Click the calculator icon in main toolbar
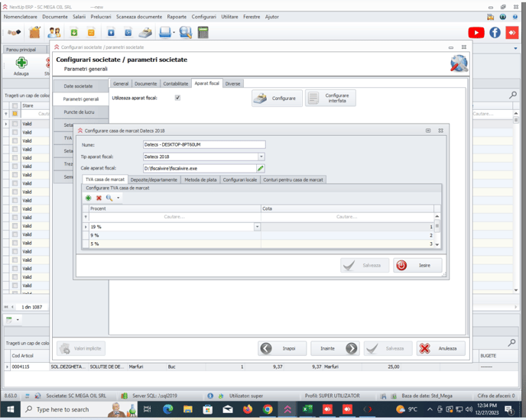Image resolution: width=526 pixels, height=420 pixels. [203, 32]
